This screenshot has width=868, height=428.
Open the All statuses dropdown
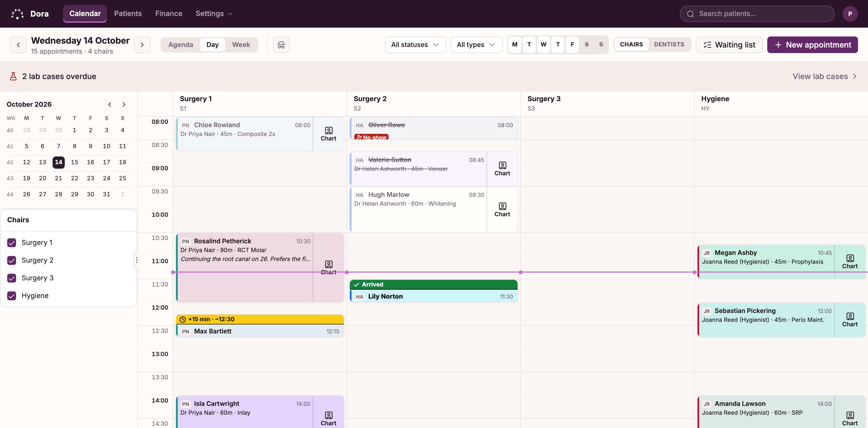pos(415,45)
